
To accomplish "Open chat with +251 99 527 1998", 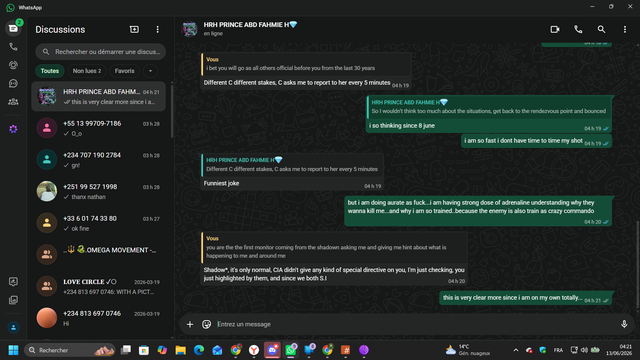I will tap(98, 191).
